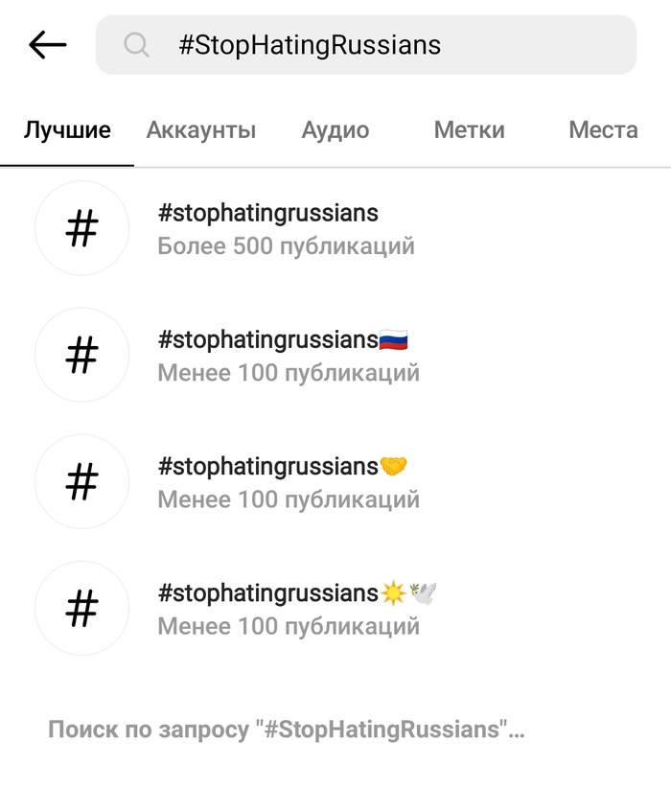Click the hashtag icon of the dove emoji result
The image size is (671, 812).
coord(81,609)
